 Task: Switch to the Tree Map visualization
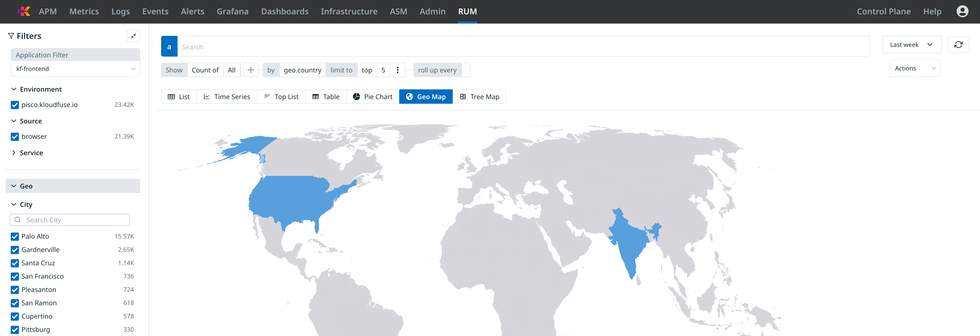(479, 97)
